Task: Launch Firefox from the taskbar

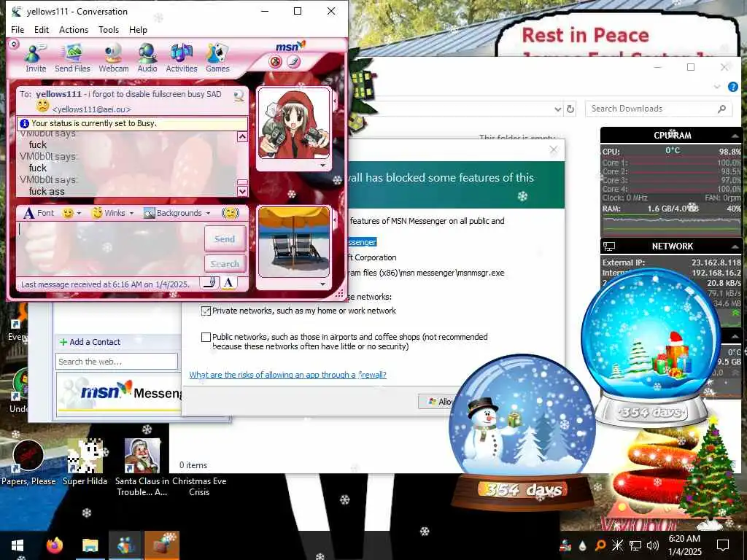Action: (x=55, y=545)
